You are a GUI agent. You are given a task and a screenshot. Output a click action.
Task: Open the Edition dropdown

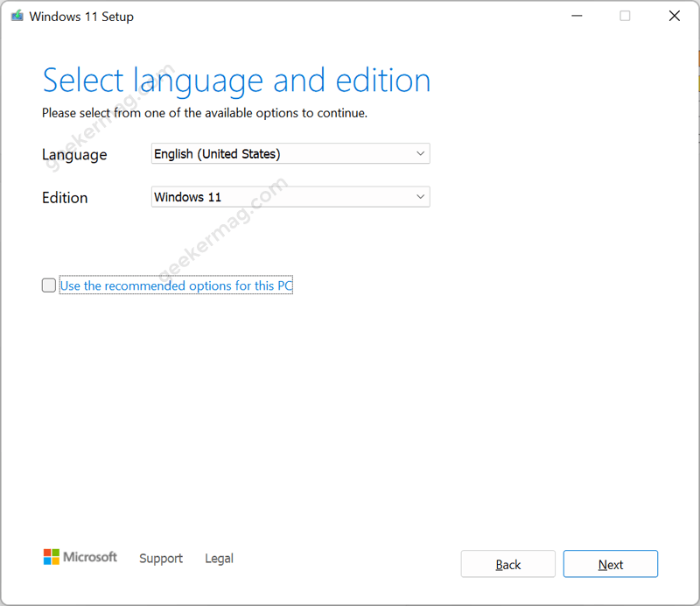[290, 197]
